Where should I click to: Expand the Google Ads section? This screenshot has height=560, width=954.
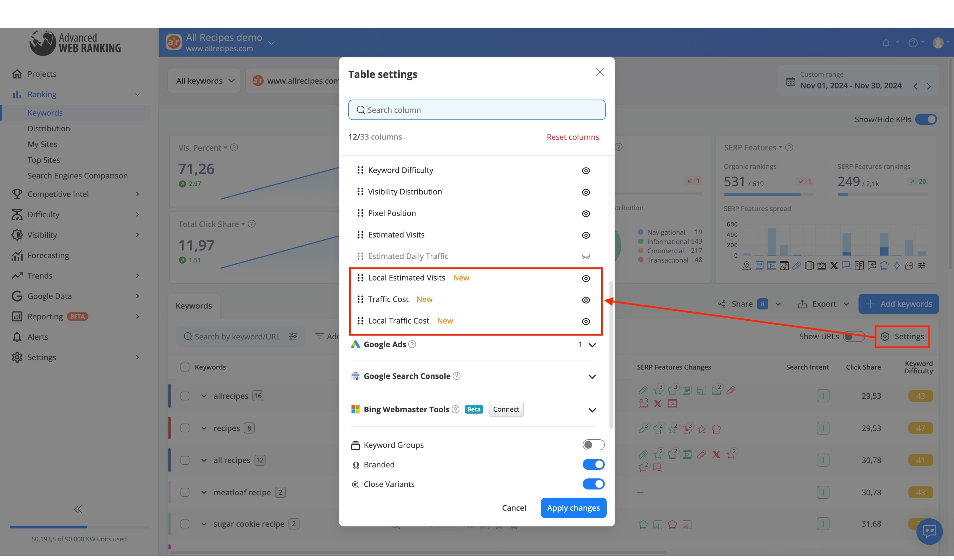tap(592, 345)
